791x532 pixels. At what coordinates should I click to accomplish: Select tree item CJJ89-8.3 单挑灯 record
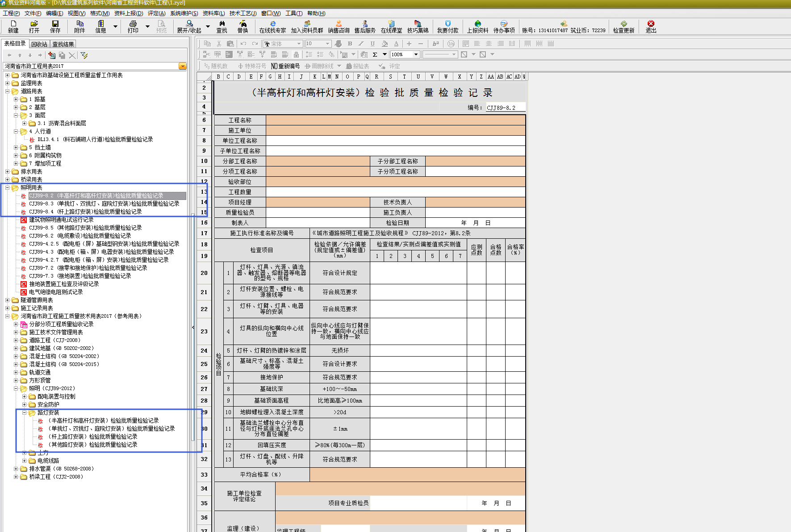[x=104, y=204]
